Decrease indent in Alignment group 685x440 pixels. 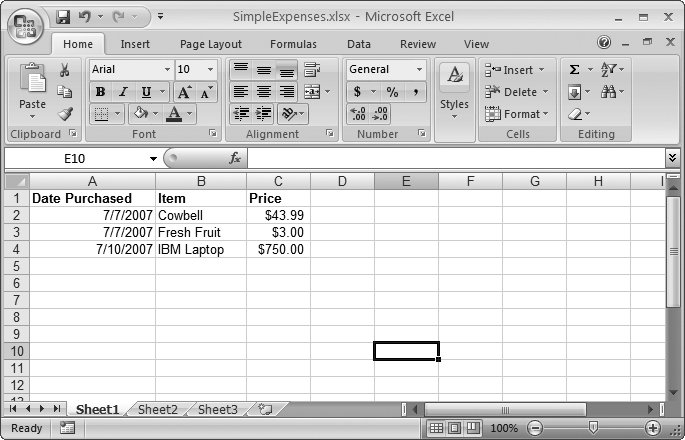click(241, 114)
